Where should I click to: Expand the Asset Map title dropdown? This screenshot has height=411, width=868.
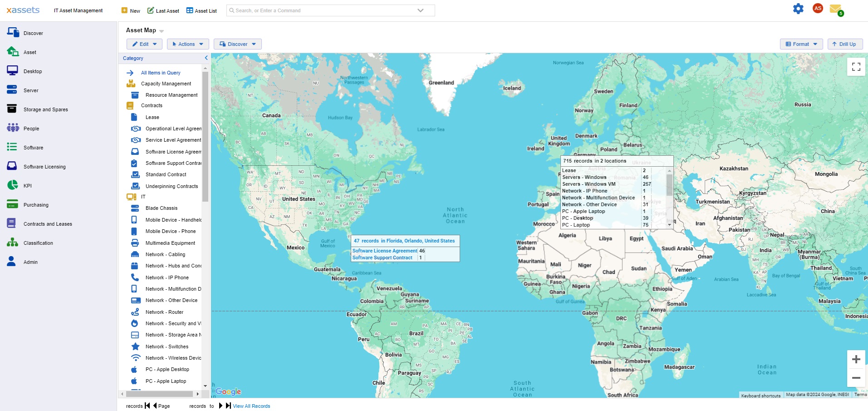pos(162,31)
